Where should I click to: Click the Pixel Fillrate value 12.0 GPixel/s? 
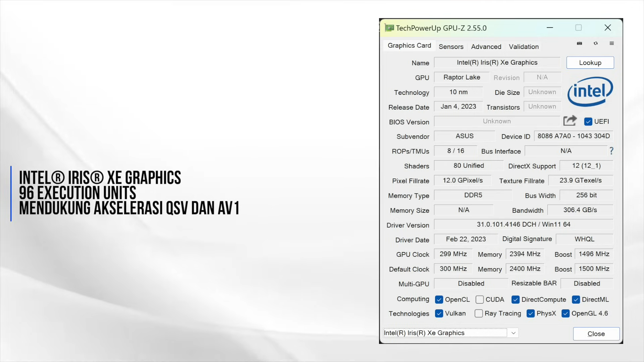(463, 180)
